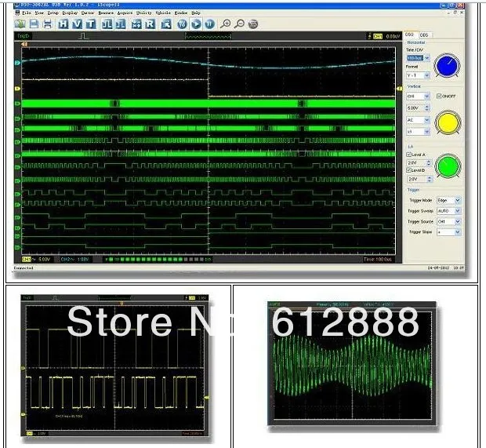The height and width of the screenshot is (448, 486).
Task: Select the V vertical toolbar button
Action: [77, 24]
